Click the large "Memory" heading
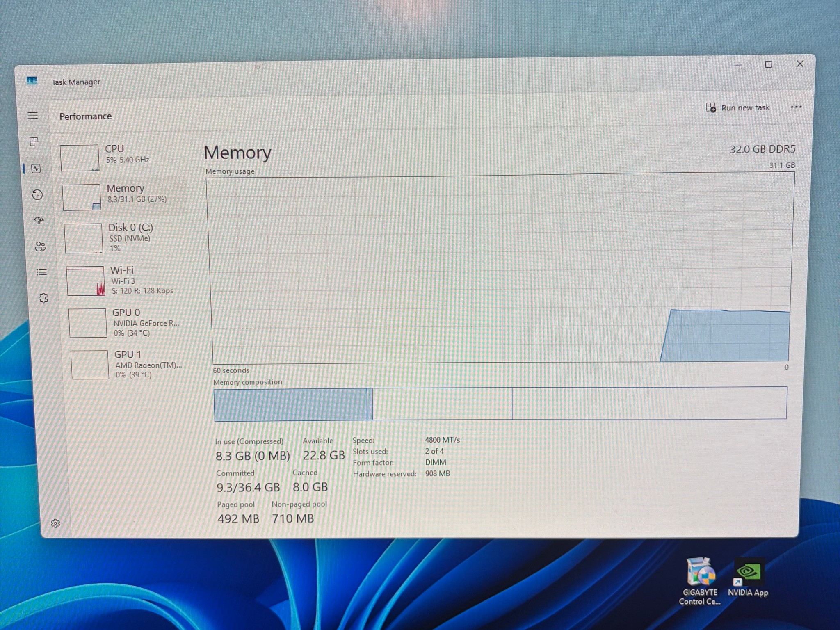Viewport: 840px width, 630px height. (237, 153)
